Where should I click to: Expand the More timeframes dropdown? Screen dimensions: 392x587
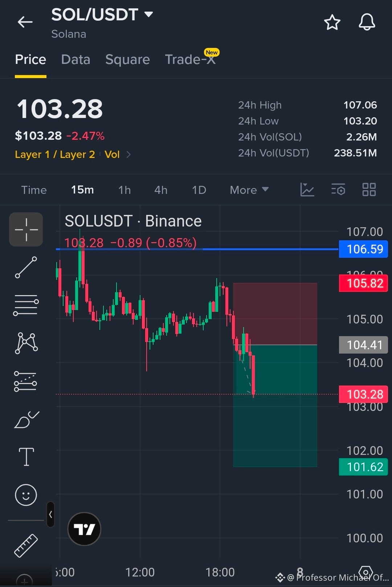[x=249, y=190]
